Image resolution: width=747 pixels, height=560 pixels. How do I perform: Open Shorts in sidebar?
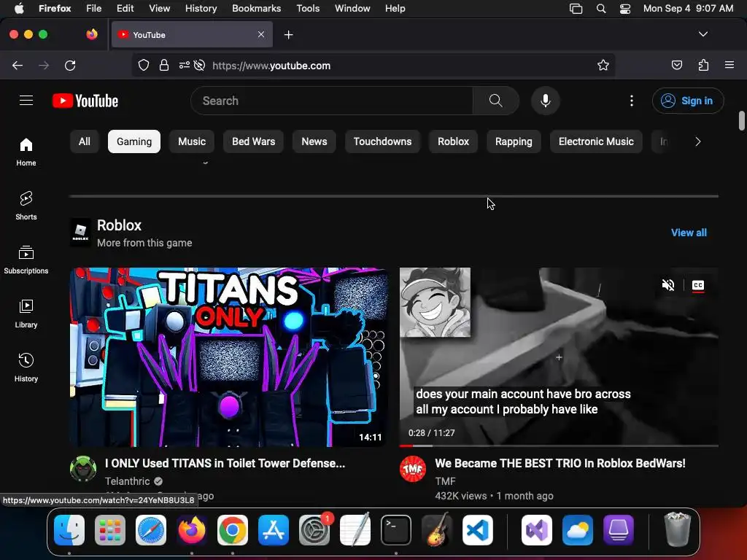pyautogui.click(x=26, y=206)
